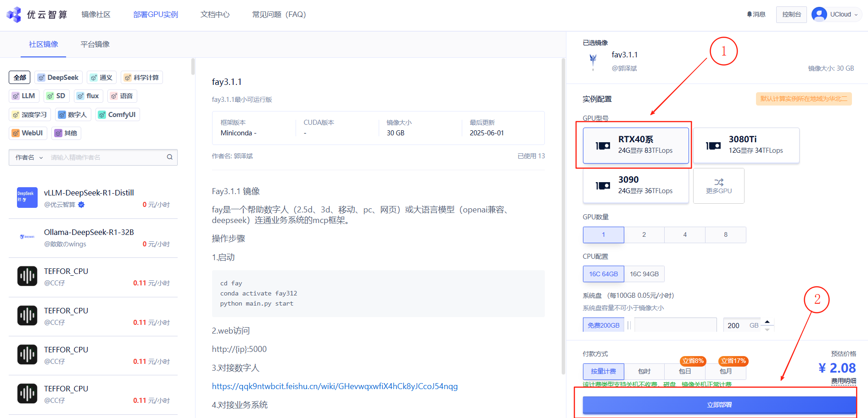Select 包日 payment method

tap(685, 371)
